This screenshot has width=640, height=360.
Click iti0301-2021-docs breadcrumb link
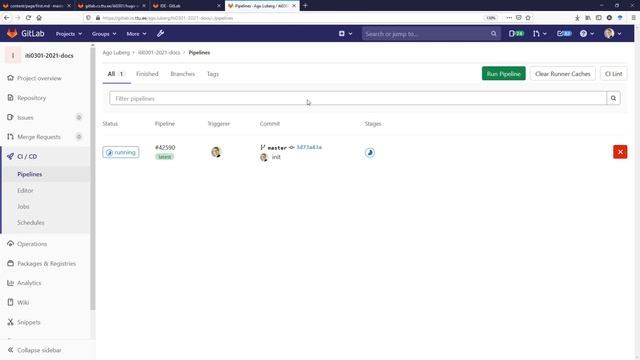tap(159, 53)
